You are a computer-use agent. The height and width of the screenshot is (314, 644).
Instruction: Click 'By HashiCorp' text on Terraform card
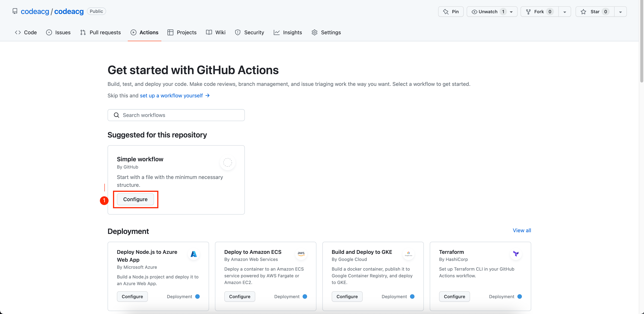click(453, 260)
